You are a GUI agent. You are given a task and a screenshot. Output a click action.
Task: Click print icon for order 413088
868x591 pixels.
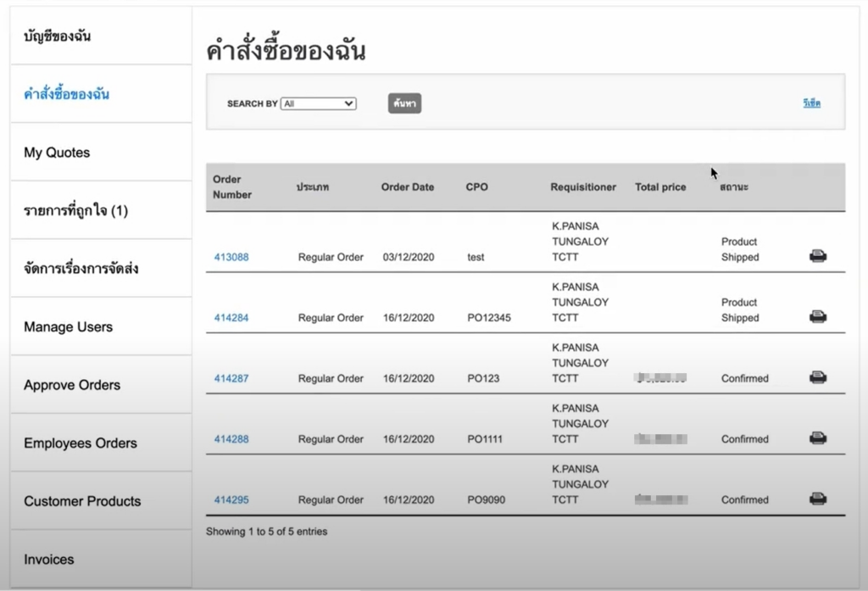tap(817, 256)
